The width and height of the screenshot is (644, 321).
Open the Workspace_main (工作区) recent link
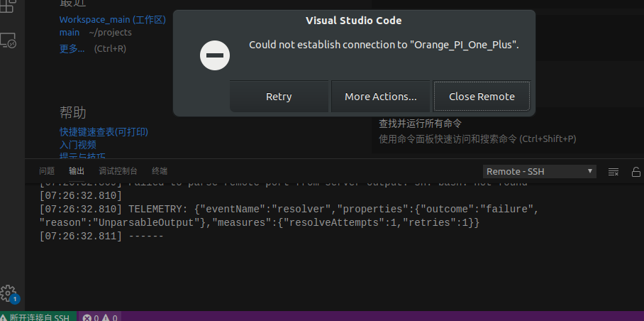pyautogui.click(x=113, y=20)
